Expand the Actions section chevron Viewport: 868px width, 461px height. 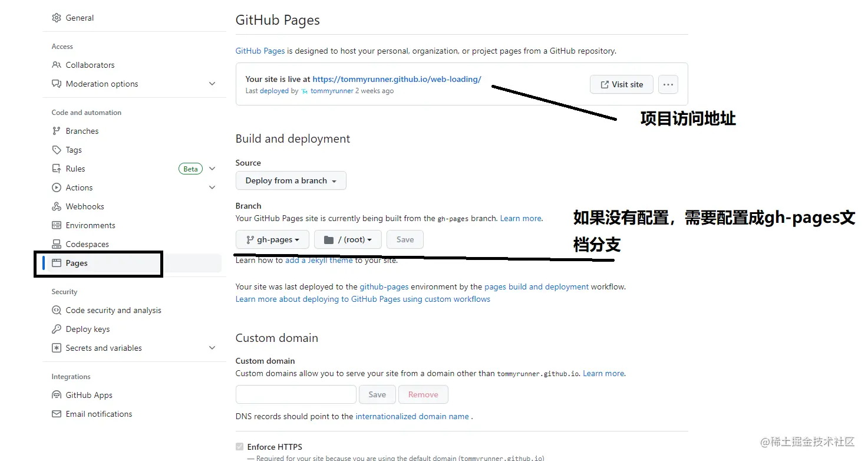pos(212,187)
